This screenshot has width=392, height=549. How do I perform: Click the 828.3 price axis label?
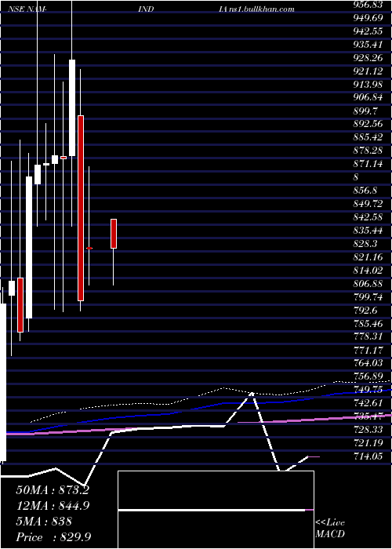click(x=365, y=244)
